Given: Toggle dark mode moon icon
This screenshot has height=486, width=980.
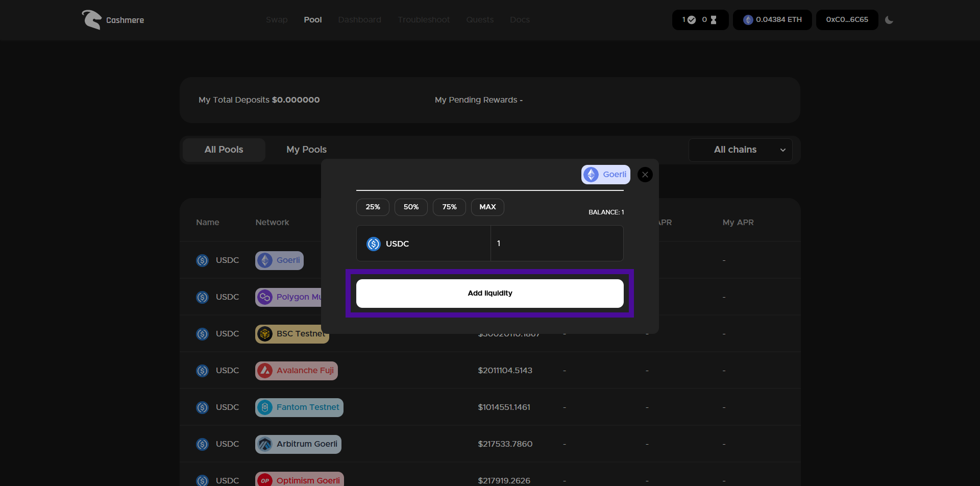Looking at the screenshot, I should pos(889,20).
